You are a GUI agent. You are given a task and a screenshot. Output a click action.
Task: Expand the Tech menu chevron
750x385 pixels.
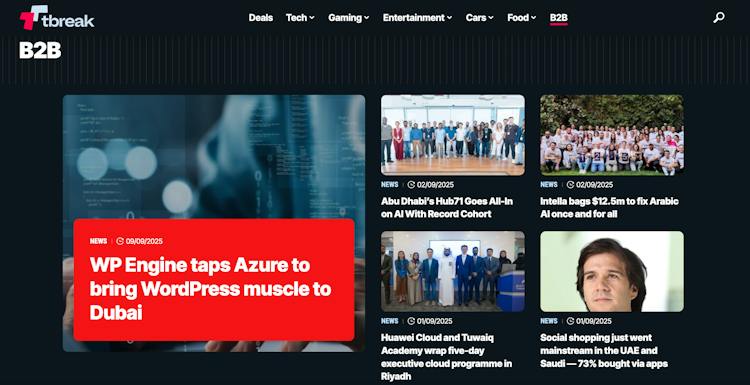point(312,18)
